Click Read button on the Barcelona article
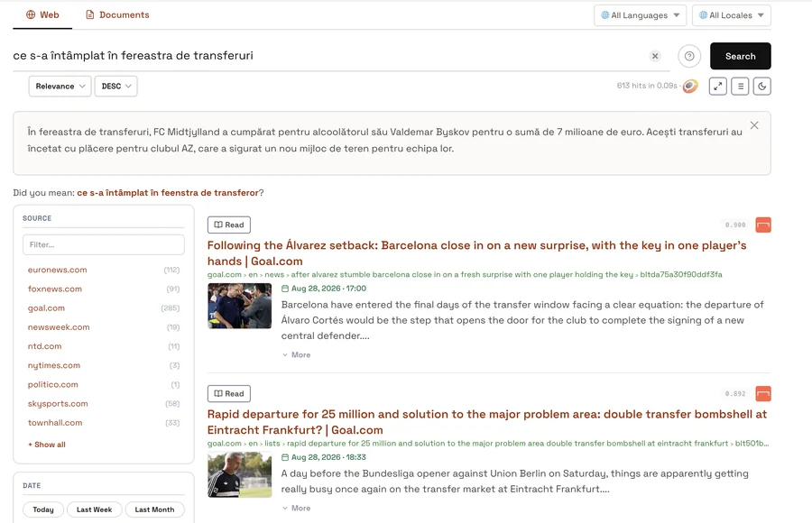This screenshot has height=523, width=812. 229,225
